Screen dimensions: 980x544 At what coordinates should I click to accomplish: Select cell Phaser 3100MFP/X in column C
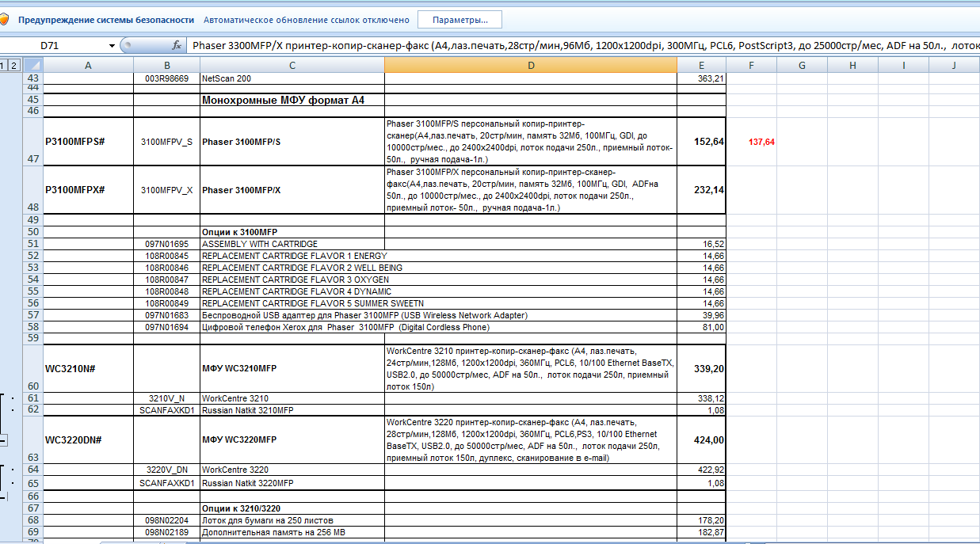click(292, 190)
